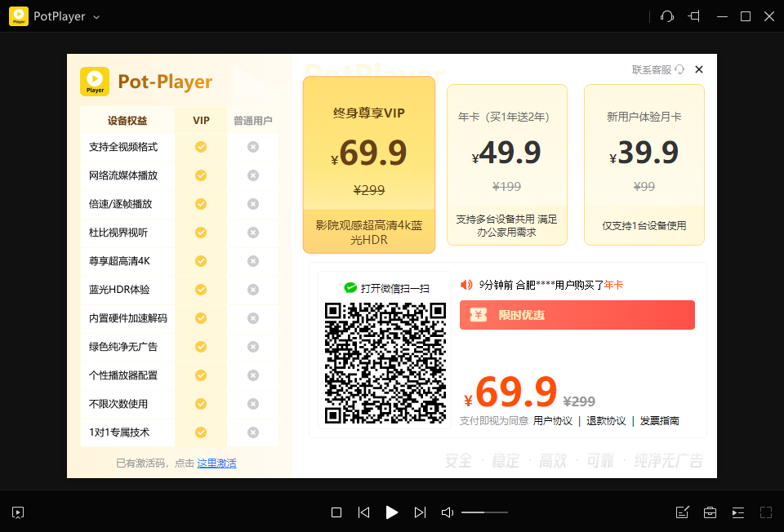Click VIP checkmark for 倍速/逐帧播放
Screen dimensions: 784x532
coord(201,204)
